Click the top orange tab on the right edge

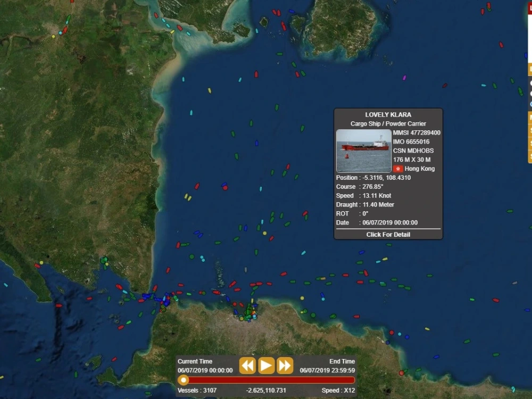point(527,69)
